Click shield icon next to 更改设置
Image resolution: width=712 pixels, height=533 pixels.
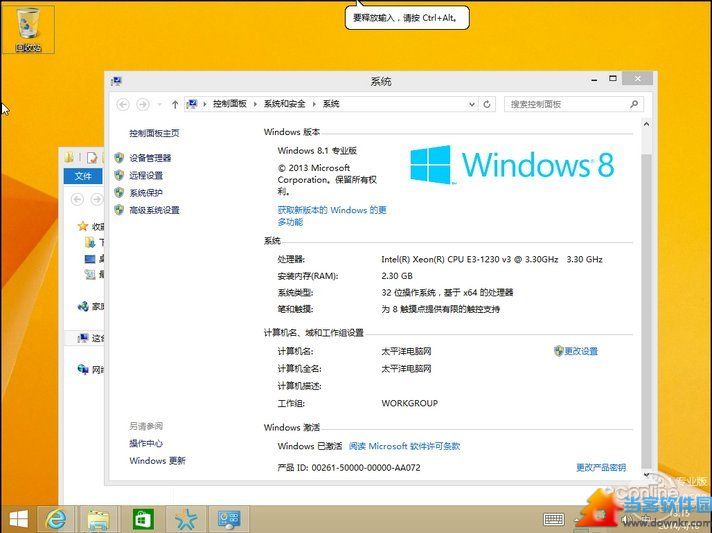pos(559,350)
